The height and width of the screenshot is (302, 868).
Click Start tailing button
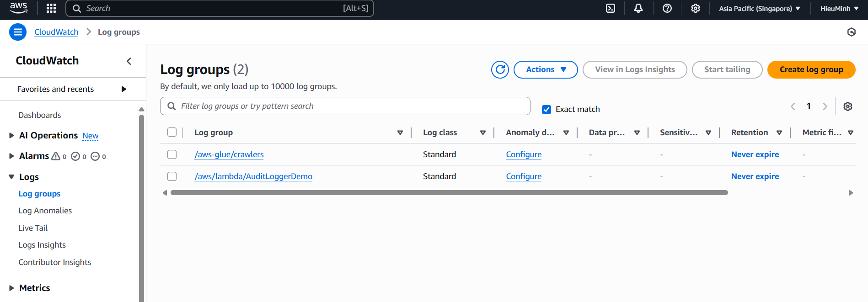pyautogui.click(x=727, y=69)
